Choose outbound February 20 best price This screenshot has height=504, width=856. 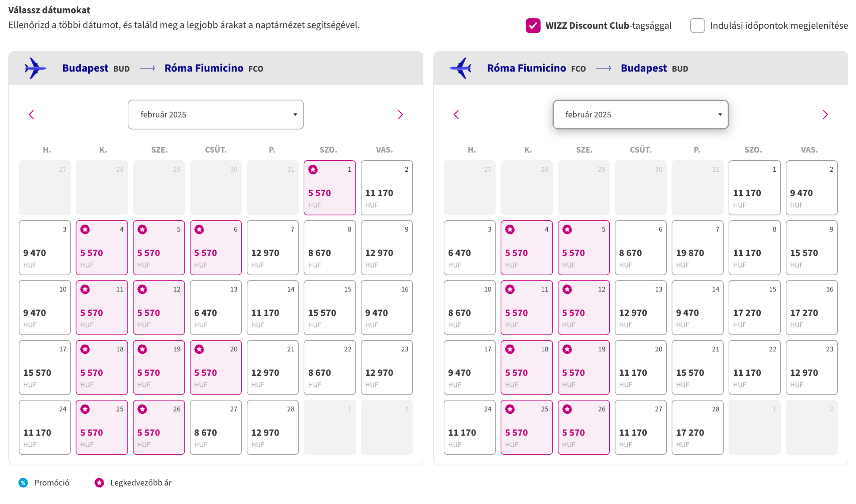[216, 367]
